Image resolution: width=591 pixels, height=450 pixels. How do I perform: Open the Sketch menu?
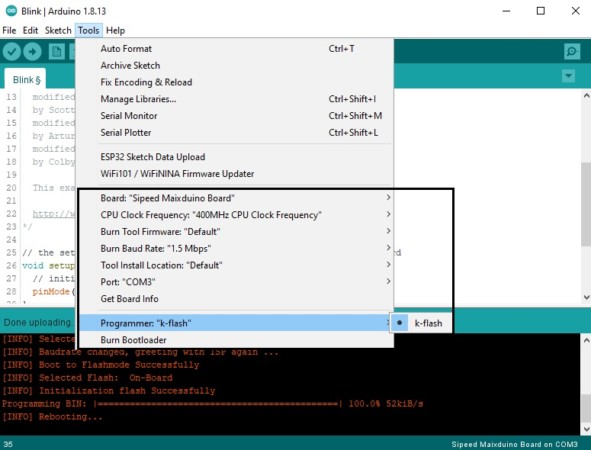[x=58, y=31]
